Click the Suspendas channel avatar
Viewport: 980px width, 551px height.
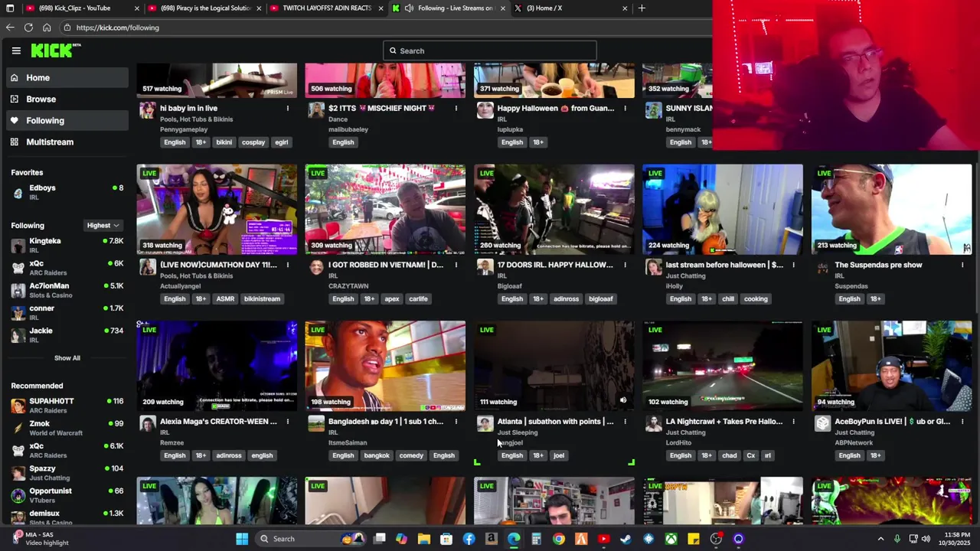click(822, 267)
